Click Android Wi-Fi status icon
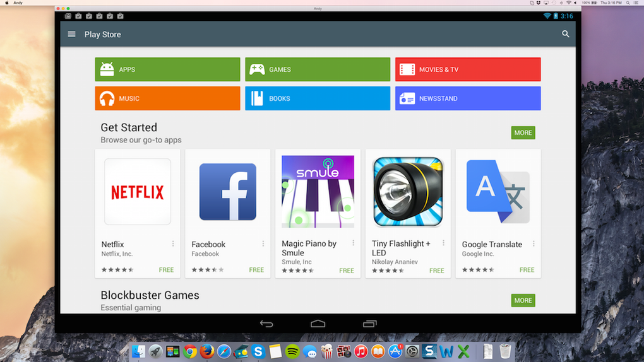 click(547, 16)
